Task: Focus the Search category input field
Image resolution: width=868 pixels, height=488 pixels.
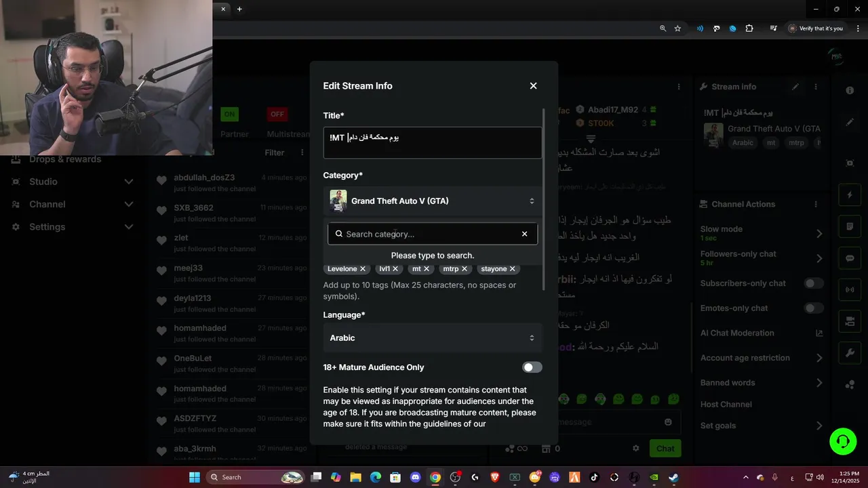Action: (x=431, y=234)
